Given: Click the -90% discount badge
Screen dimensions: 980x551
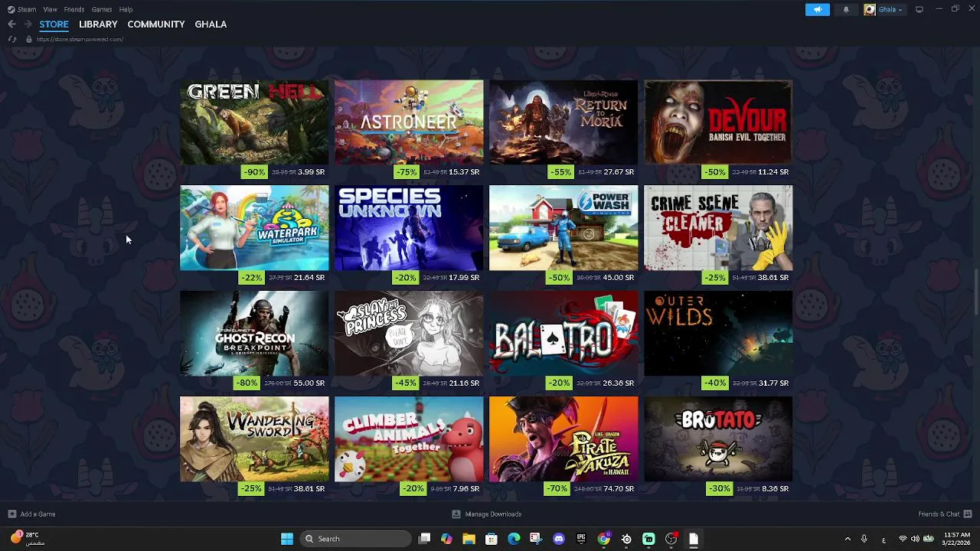Looking at the screenshot, I should (253, 172).
